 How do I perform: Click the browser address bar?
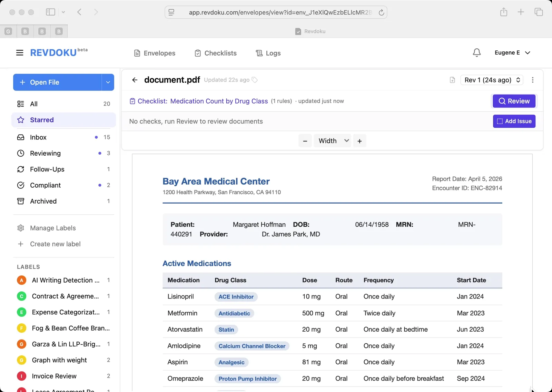(x=276, y=12)
